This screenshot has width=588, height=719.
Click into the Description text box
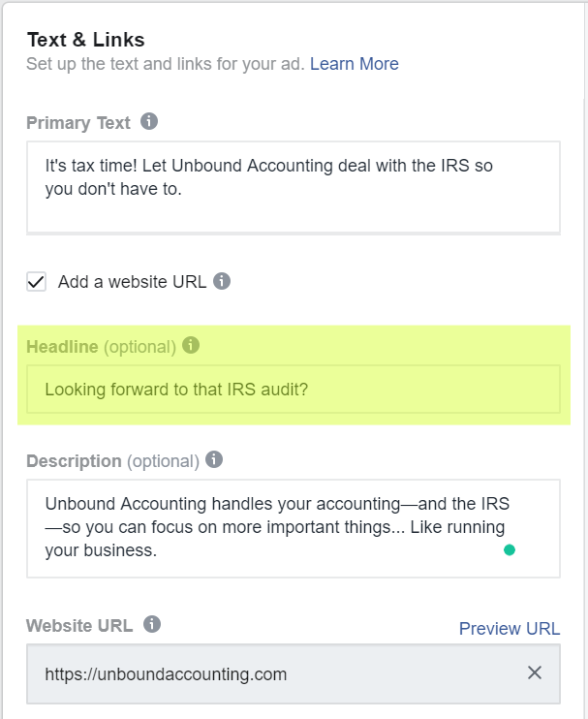294,528
